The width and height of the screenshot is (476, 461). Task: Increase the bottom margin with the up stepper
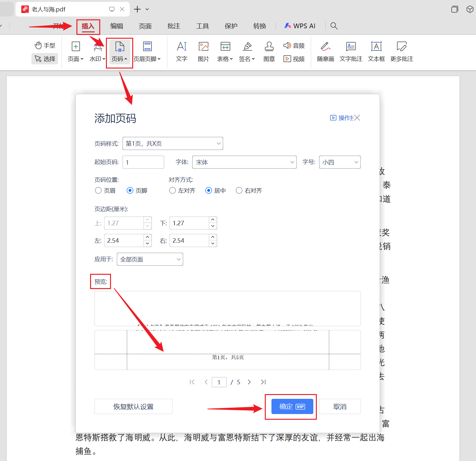pyautogui.click(x=213, y=220)
